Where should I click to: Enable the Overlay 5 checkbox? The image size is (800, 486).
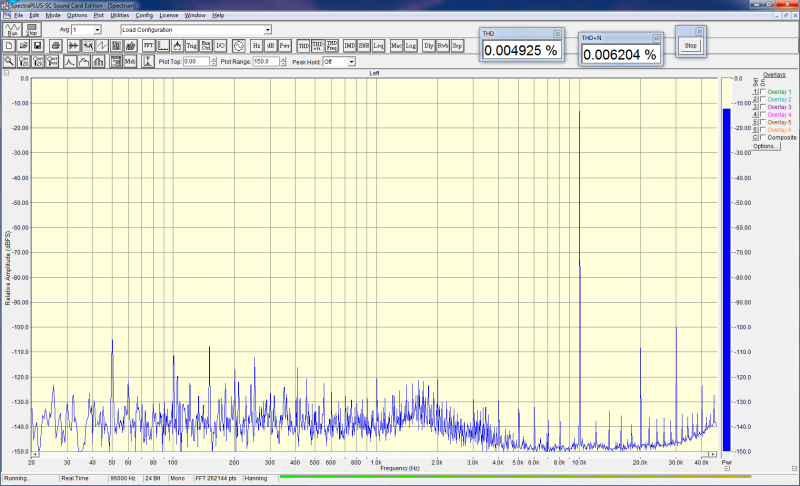coord(763,122)
